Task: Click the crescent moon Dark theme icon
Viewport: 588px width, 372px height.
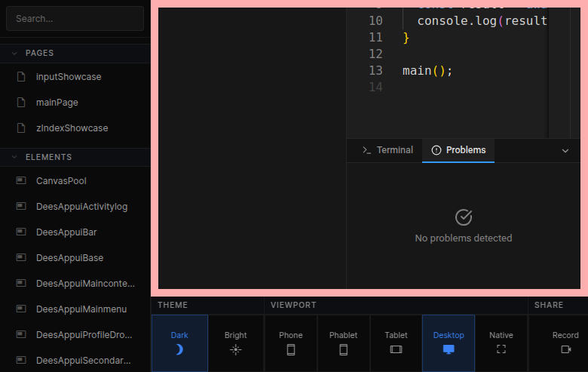Action: (x=179, y=349)
